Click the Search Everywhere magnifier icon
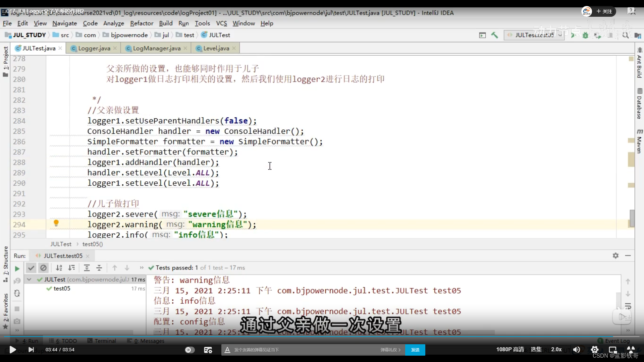 pos(626,35)
